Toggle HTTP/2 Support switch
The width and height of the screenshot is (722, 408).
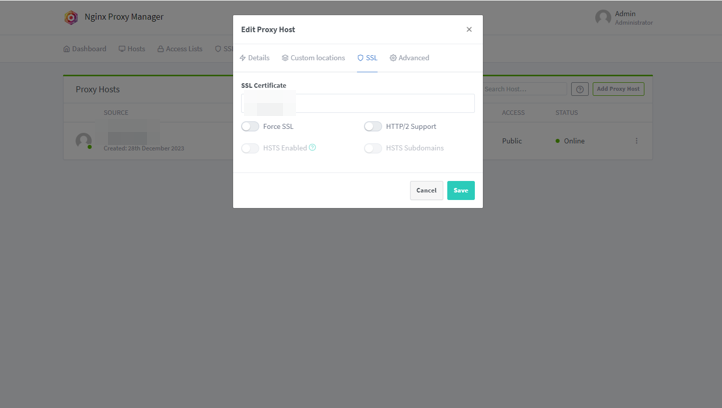(373, 126)
